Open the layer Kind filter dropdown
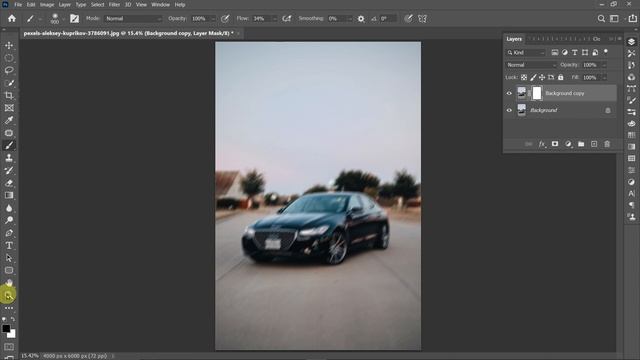 [x=526, y=53]
